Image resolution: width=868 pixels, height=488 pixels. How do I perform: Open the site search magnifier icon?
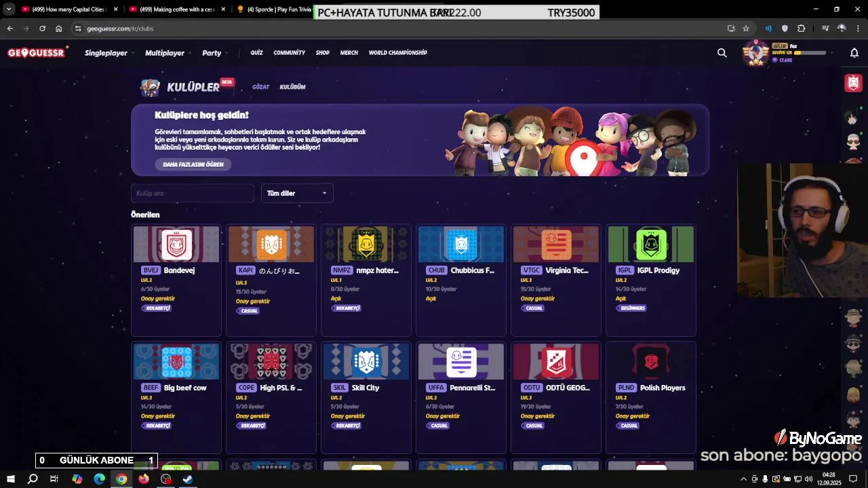coord(722,53)
